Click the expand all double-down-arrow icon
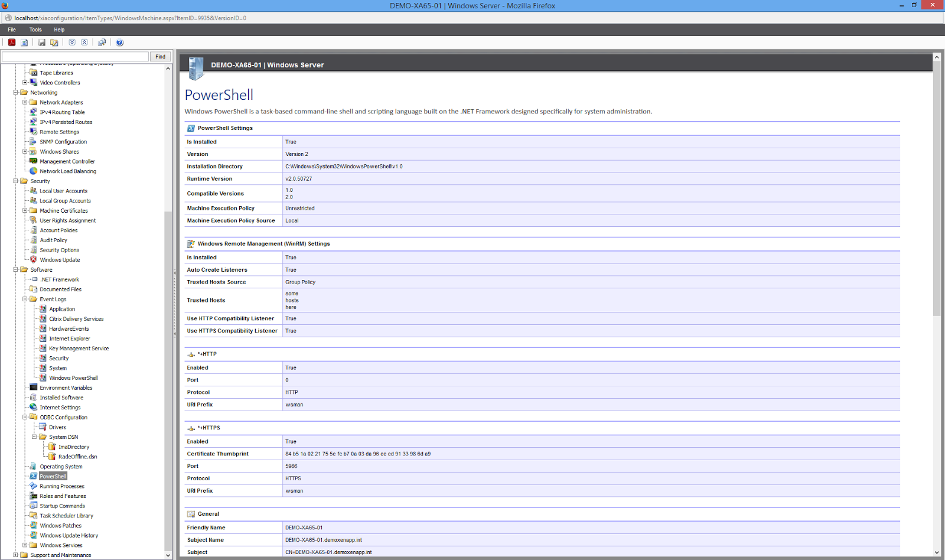This screenshot has width=945, height=560. [x=72, y=43]
